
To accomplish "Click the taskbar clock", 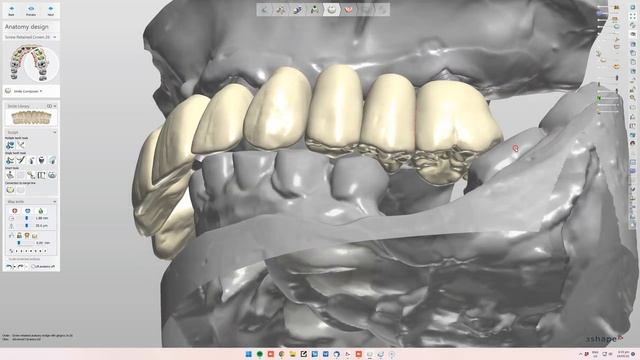I will (623, 354).
